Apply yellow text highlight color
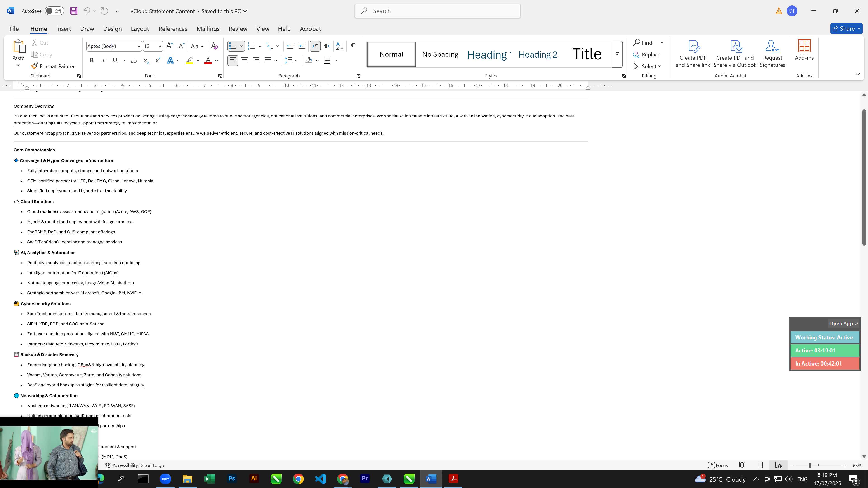The width and height of the screenshot is (868, 488). pyautogui.click(x=189, y=61)
